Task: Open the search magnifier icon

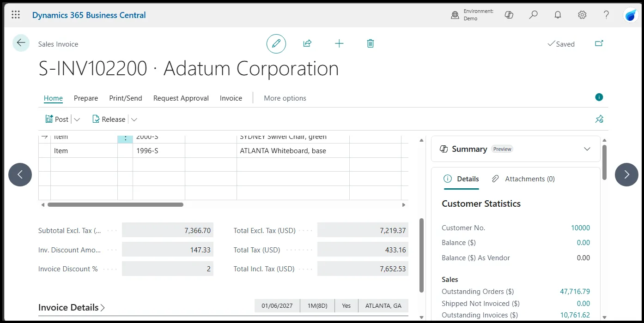Action: (534, 15)
